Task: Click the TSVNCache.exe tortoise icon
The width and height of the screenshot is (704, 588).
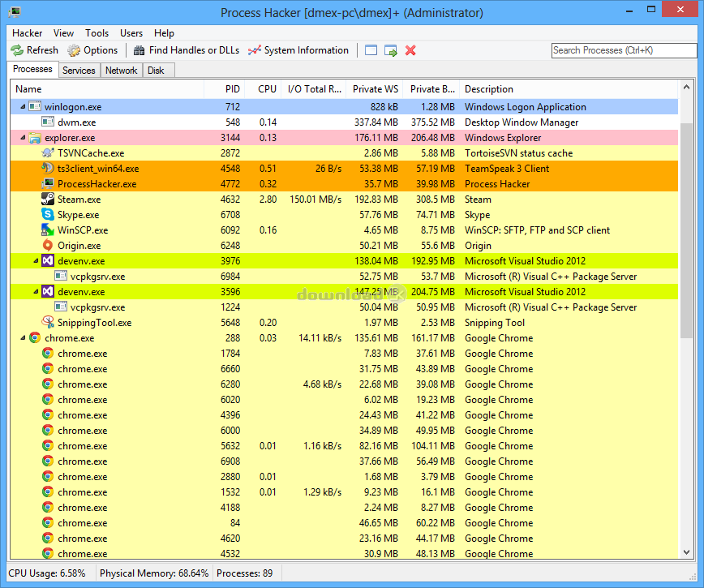Action: click(x=48, y=152)
